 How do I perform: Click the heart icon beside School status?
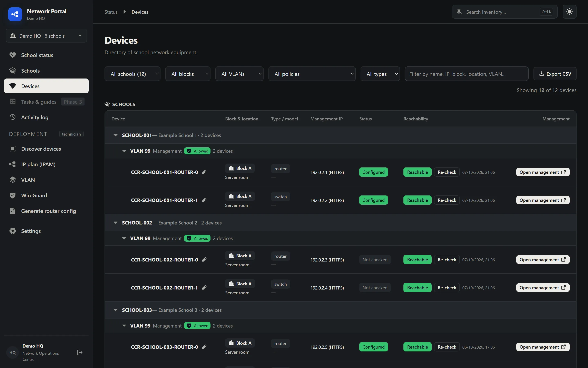13,55
